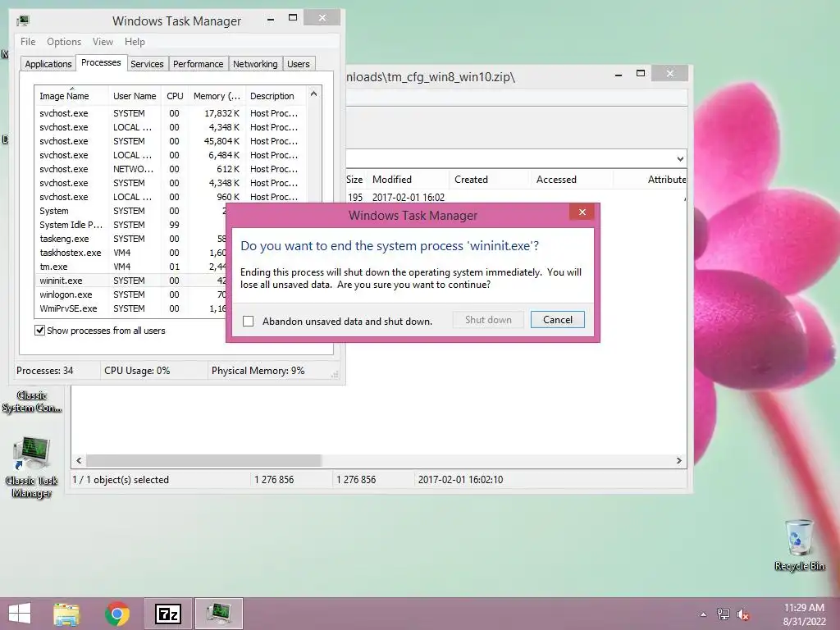Click Physical Memory 9% status entry

point(258,371)
